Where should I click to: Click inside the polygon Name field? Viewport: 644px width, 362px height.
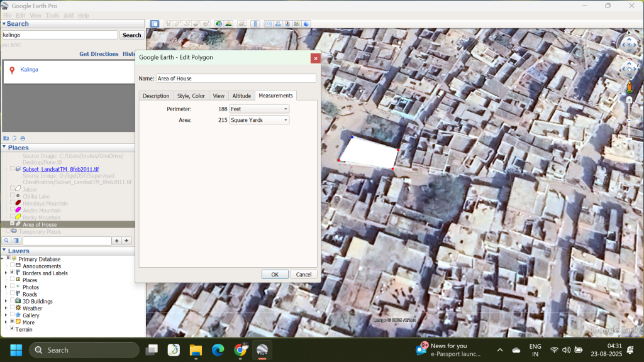pos(236,78)
